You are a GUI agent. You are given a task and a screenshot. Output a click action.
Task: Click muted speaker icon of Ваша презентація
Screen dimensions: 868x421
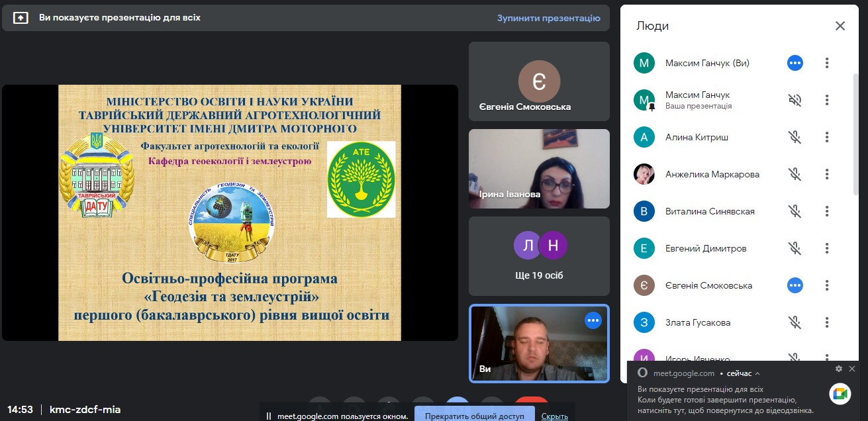(x=795, y=100)
